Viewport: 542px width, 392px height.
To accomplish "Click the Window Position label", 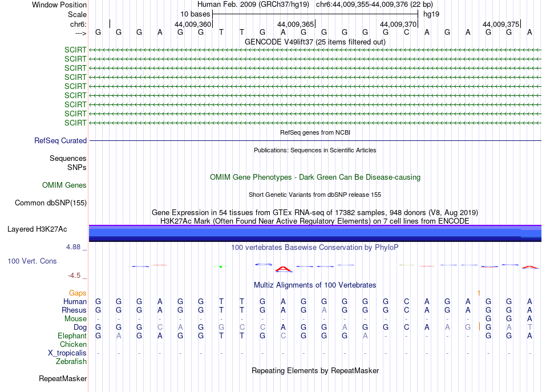I will click(x=59, y=5).
